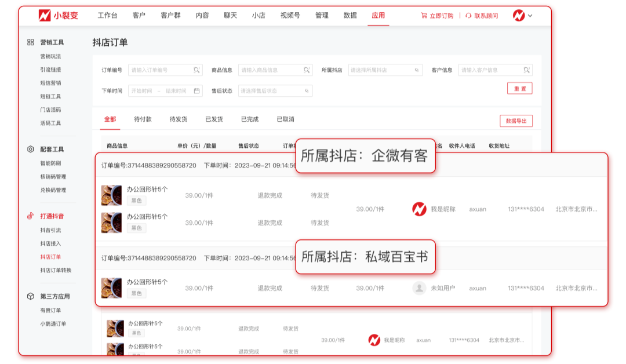The height and width of the screenshot is (364, 626).
Task: Switch to the 已完成 orders tab
Action: pyautogui.click(x=250, y=119)
